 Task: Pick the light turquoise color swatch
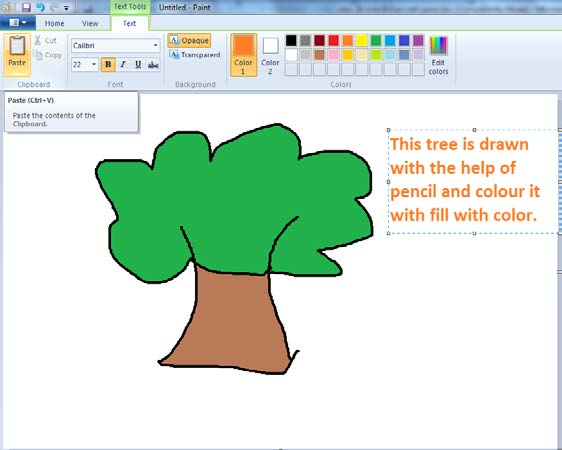pos(390,55)
